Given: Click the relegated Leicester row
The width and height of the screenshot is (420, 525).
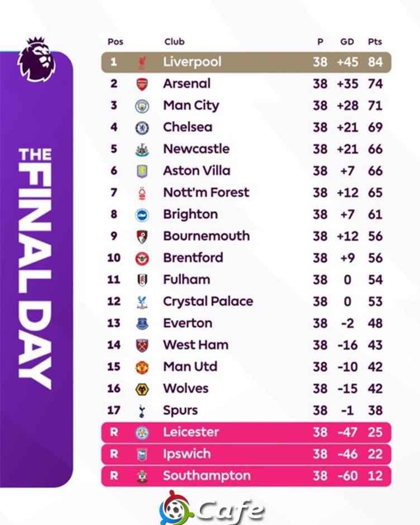Looking at the screenshot, I should pos(246,432).
